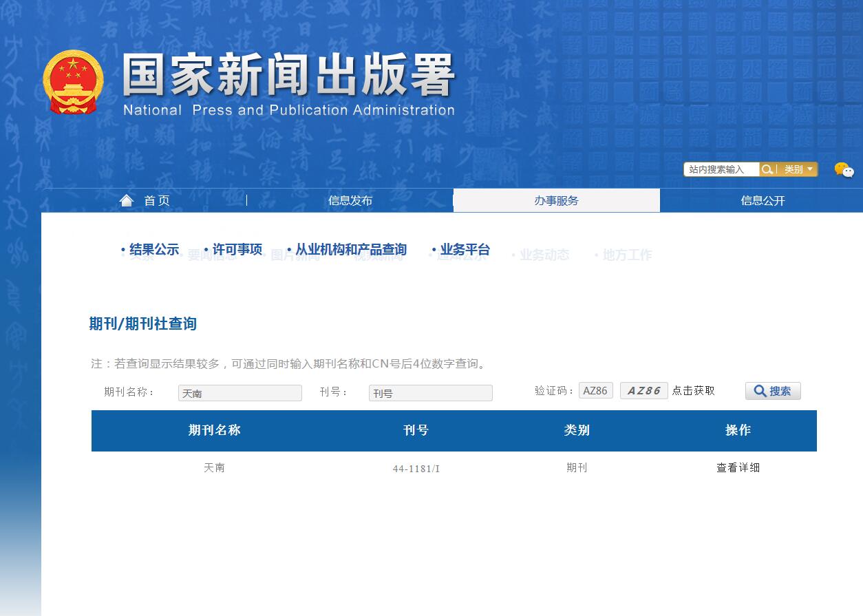This screenshot has width=863, height=616.
Task: Select the 办事服务 tab
Action: [556, 200]
